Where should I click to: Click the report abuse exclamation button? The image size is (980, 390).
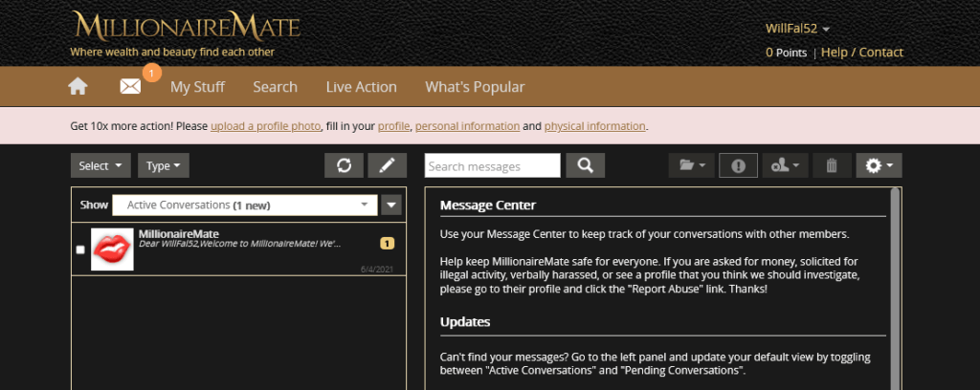pyautogui.click(x=738, y=165)
